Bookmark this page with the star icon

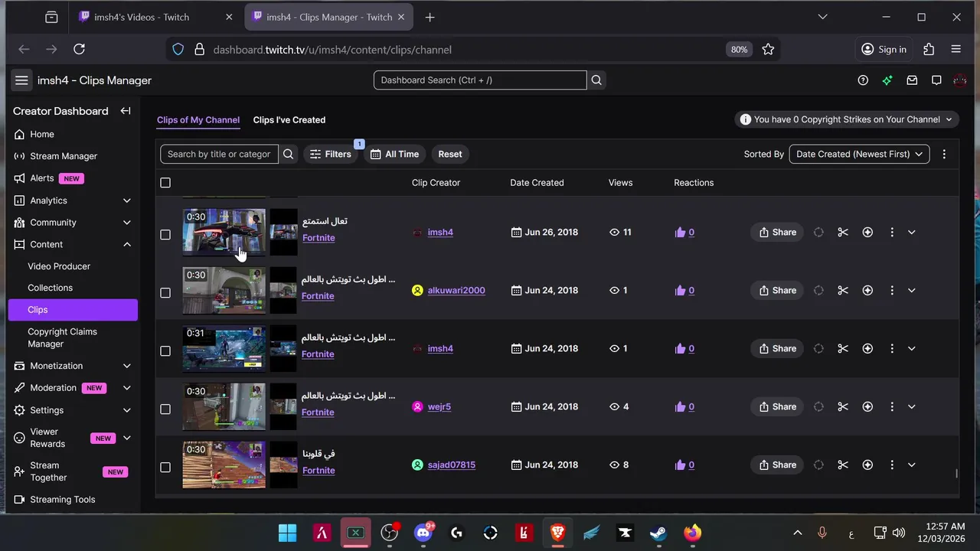(768, 49)
